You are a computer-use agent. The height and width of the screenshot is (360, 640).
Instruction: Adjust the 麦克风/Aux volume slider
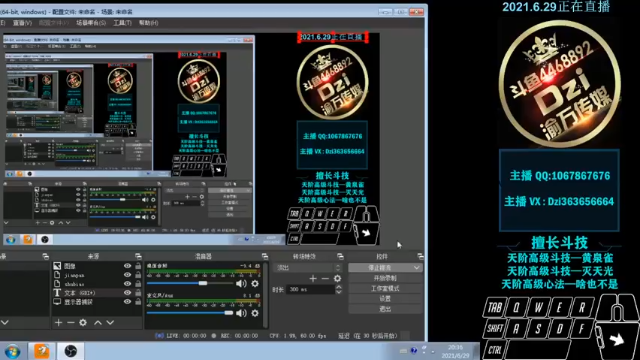pyautogui.click(x=229, y=313)
